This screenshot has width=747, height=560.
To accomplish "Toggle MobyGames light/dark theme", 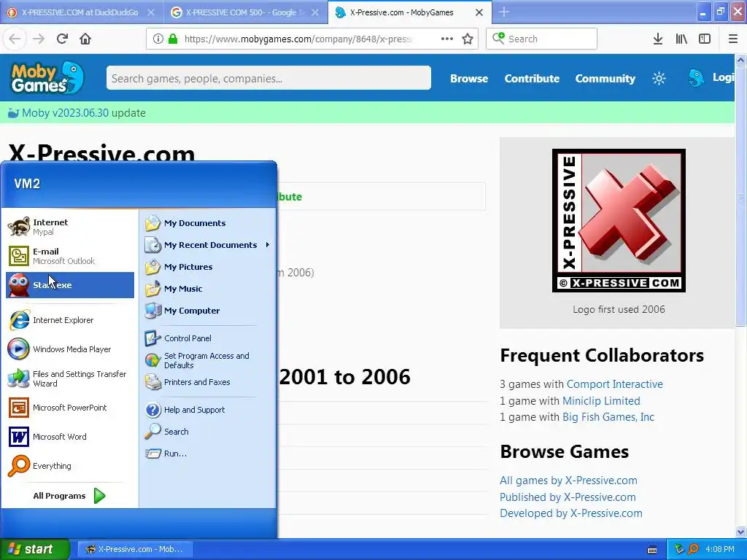I will point(659,78).
